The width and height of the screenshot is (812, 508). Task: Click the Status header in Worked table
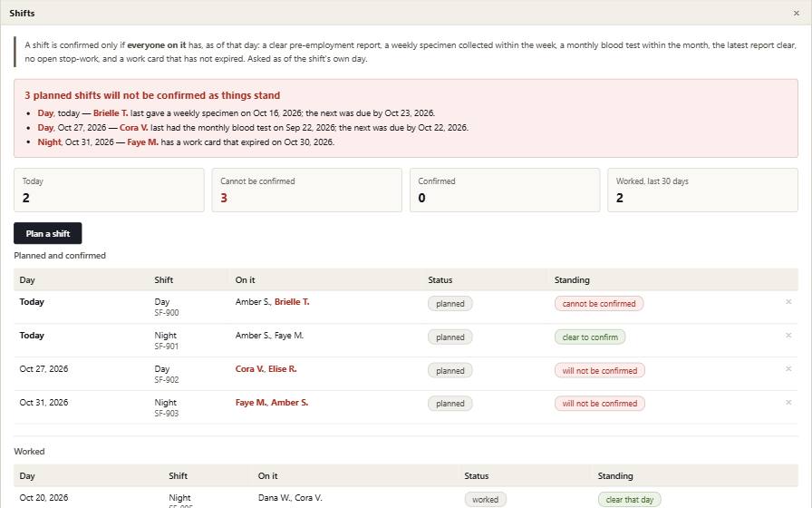pyautogui.click(x=477, y=476)
